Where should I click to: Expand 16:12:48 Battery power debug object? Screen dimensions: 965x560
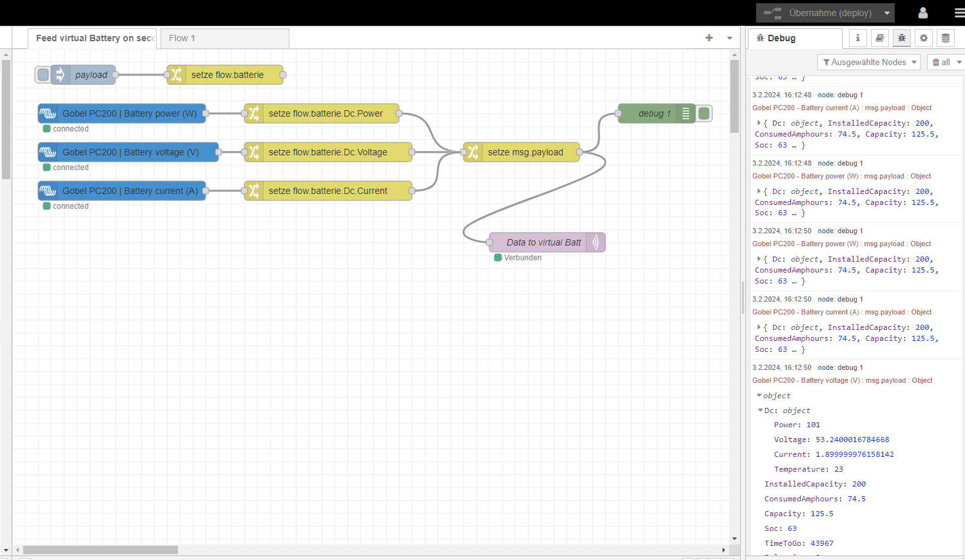(x=759, y=191)
